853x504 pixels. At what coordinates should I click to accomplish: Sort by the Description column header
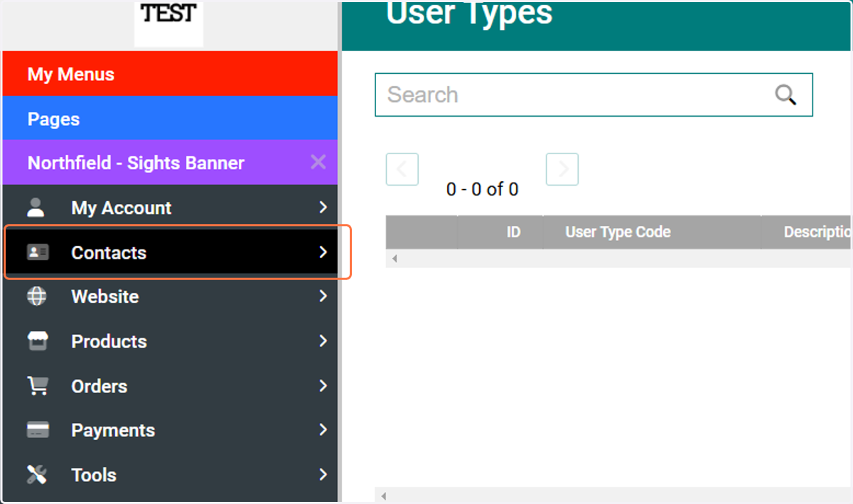point(807,232)
